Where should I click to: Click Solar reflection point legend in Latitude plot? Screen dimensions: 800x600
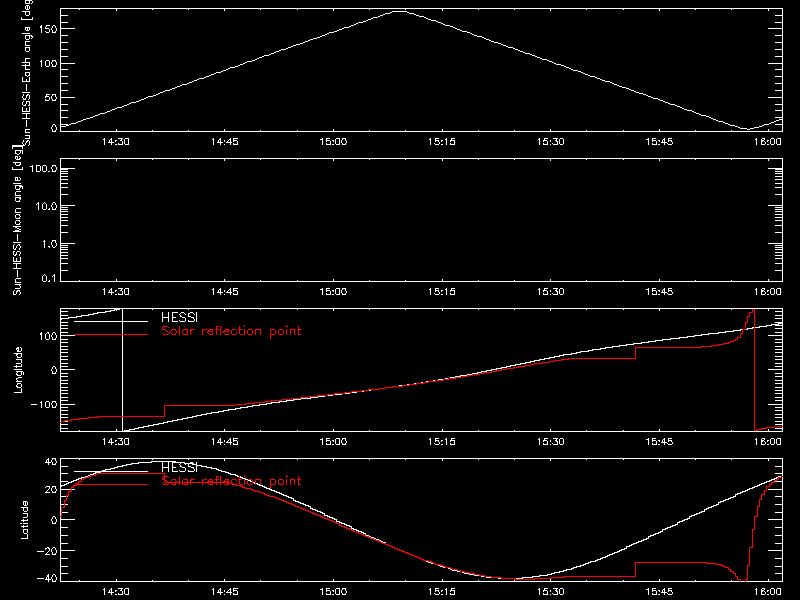[x=231, y=481]
